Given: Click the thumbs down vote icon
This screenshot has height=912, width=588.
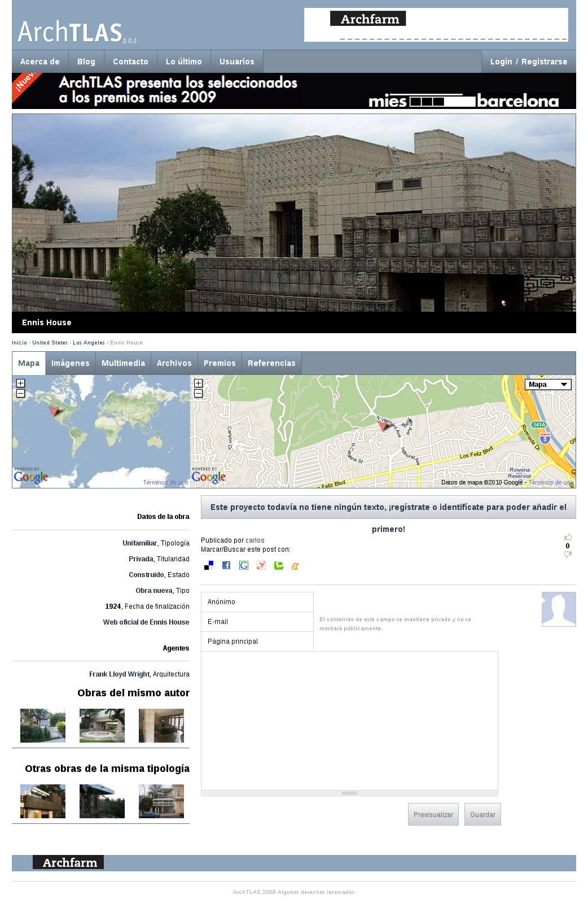Looking at the screenshot, I should pyautogui.click(x=568, y=555).
